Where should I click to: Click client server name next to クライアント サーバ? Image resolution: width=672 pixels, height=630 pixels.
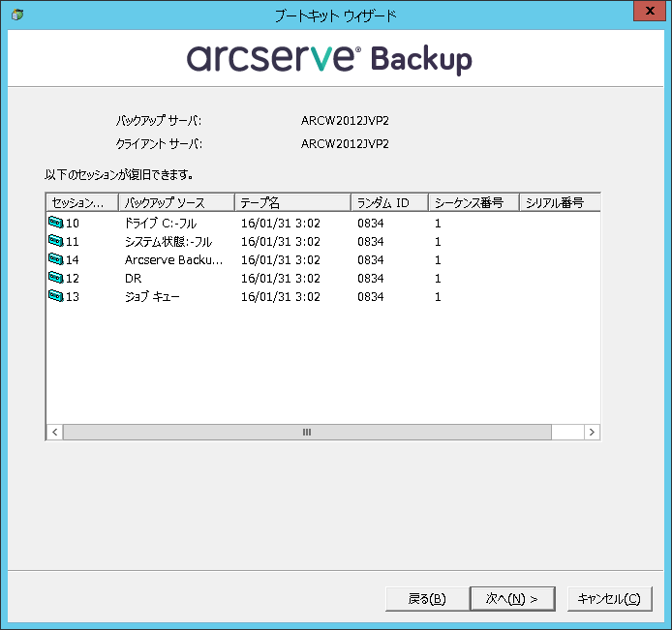pos(345,144)
